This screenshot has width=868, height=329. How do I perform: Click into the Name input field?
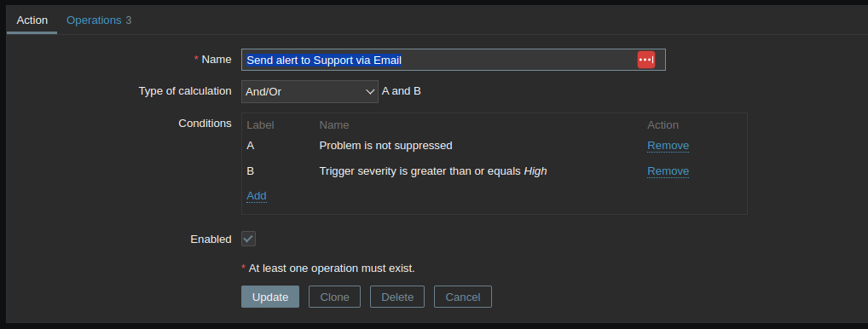tap(454, 60)
